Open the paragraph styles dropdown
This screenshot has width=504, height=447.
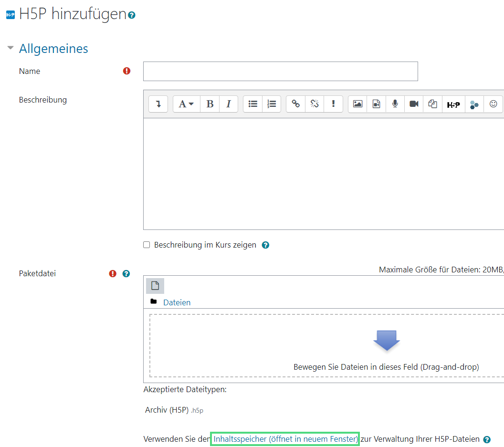(x=186, y=104)
